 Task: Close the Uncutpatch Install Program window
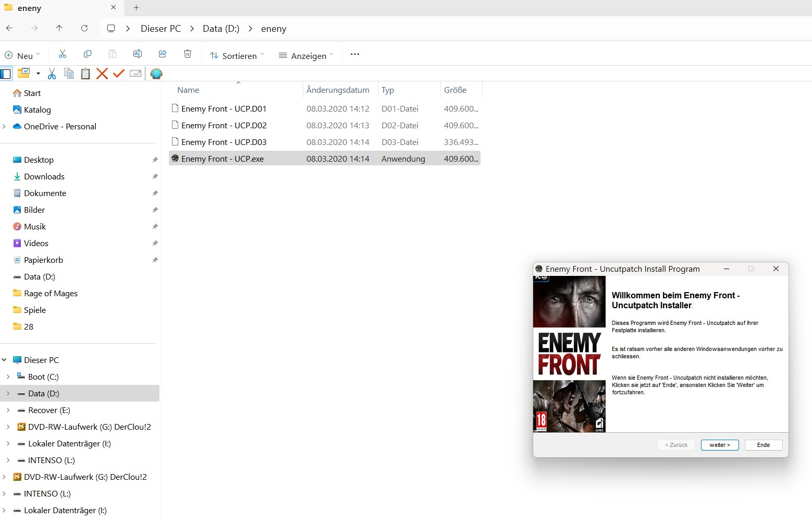click(x=776, y=269)
